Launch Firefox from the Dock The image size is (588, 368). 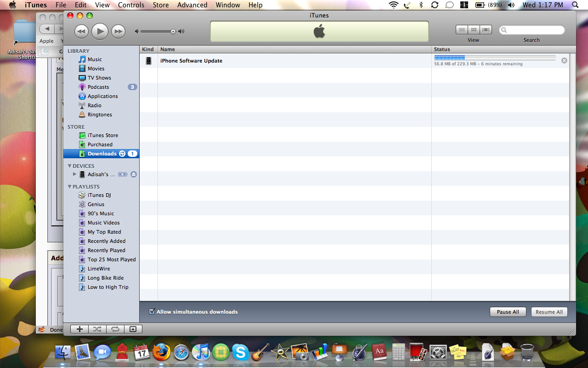pyautogui.click(x=162, y=352)
